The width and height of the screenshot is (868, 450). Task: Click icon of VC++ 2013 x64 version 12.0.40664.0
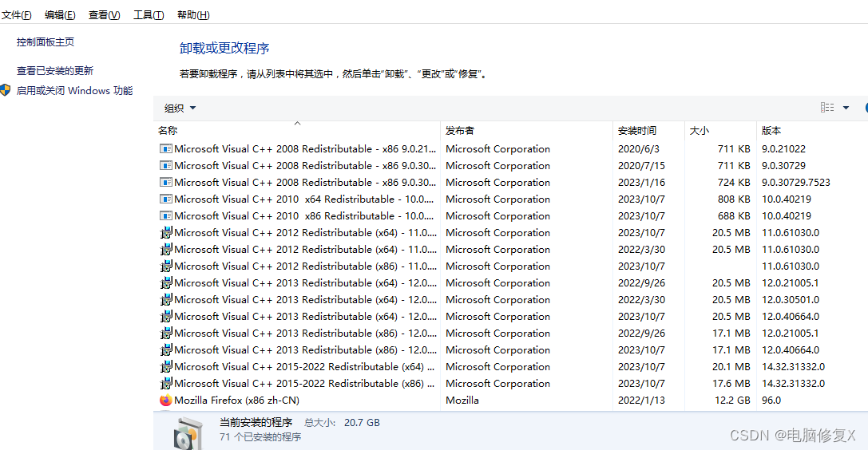(x=165, y=316)
